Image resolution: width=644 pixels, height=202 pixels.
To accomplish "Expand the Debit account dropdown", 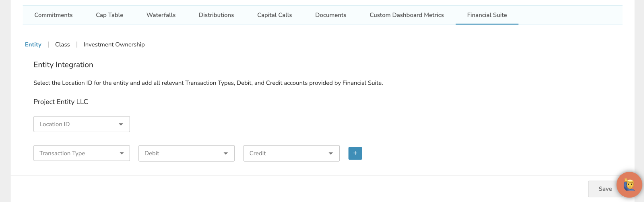I will 186,153.
